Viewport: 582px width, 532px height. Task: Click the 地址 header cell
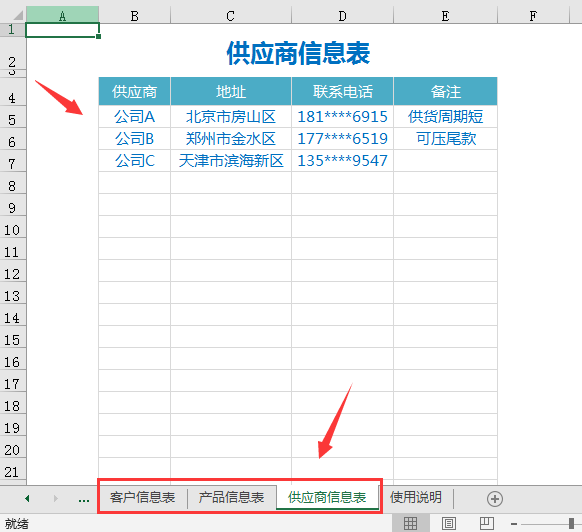[231, 91]
